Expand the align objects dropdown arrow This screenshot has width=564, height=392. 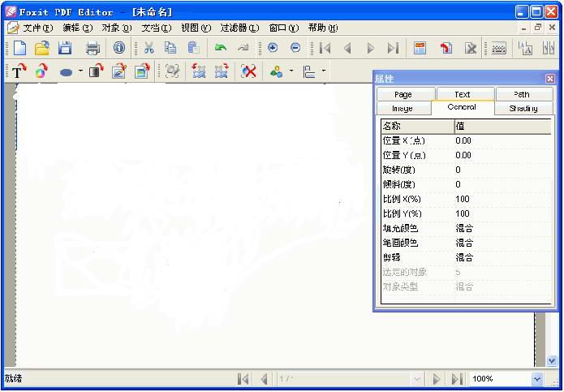324,71
